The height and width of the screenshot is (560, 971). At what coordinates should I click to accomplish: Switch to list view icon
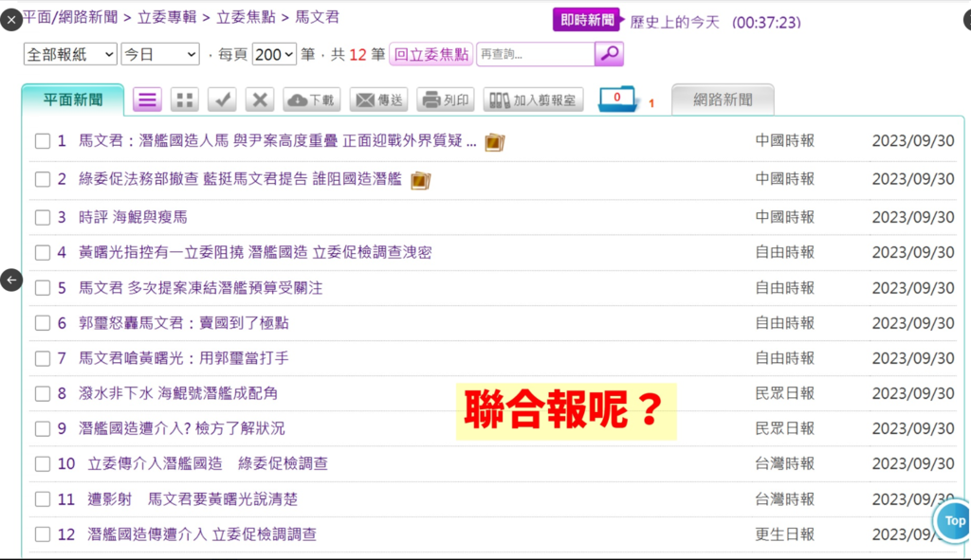[147, 99]
